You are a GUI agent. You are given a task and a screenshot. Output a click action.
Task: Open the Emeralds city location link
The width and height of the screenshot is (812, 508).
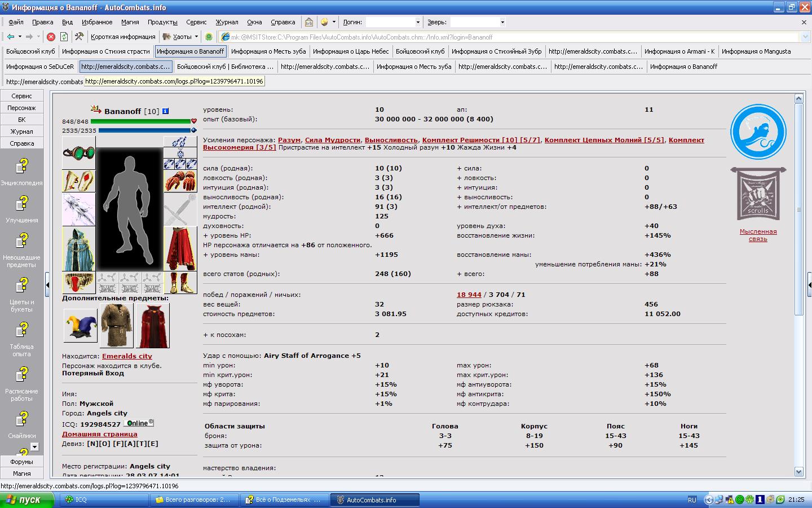(127, 356)
